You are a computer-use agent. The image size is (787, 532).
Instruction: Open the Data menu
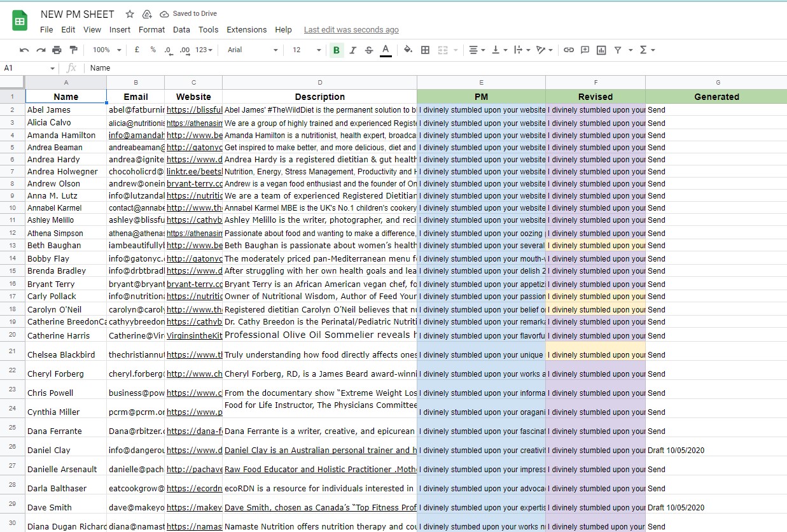pos(181,29)
